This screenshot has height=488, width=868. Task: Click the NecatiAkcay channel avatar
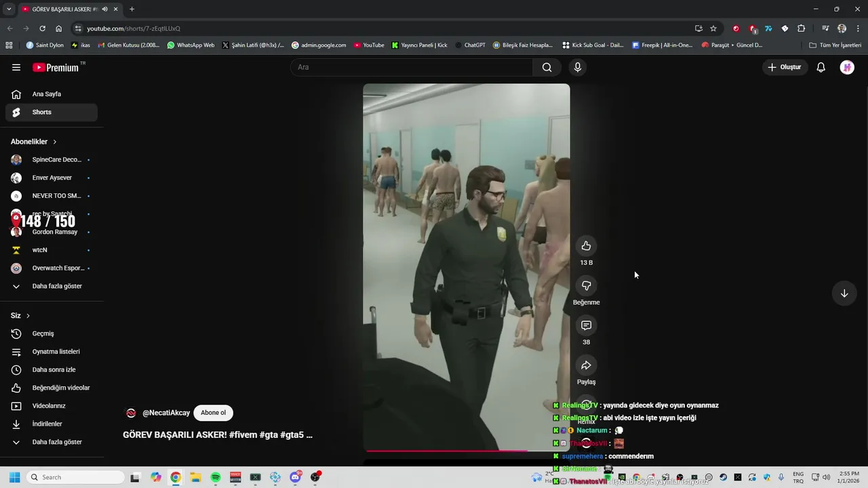click(x=131, y=413)
